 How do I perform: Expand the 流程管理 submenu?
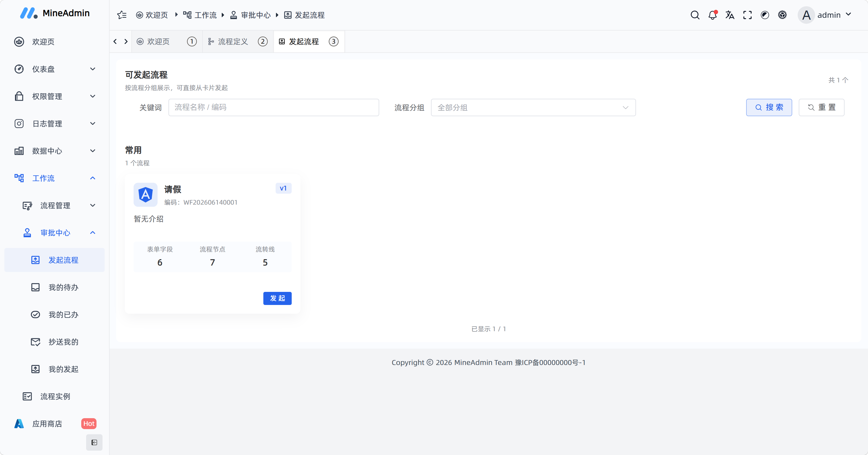coord(55,205)
